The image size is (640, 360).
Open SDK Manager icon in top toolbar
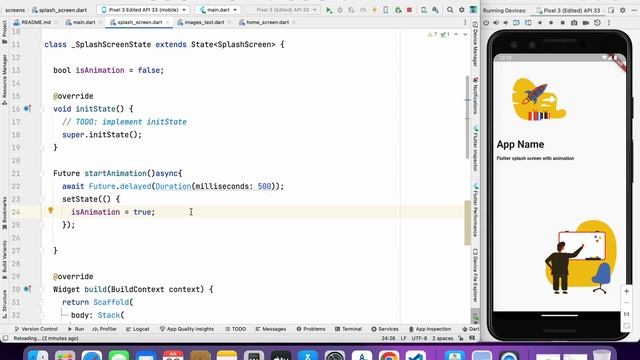436,10
